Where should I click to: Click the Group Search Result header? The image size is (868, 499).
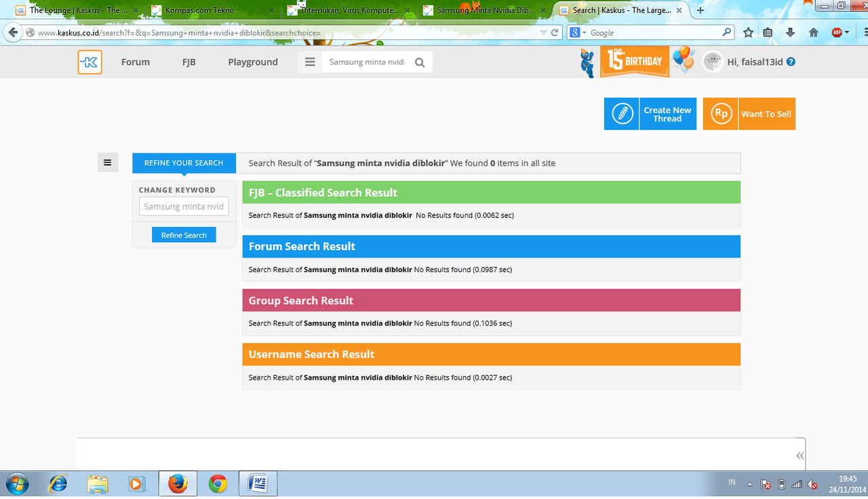(491, 300)
